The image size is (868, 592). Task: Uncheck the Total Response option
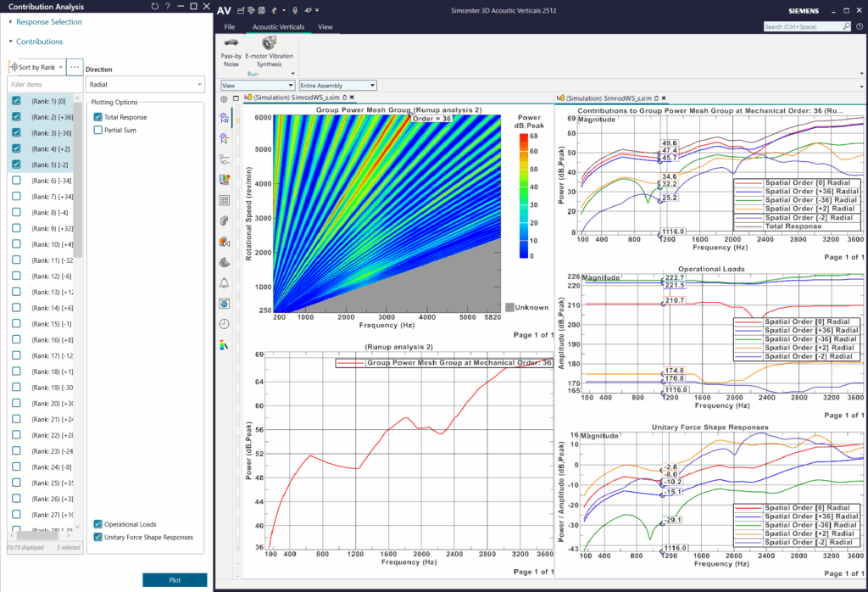click(98, 117)
